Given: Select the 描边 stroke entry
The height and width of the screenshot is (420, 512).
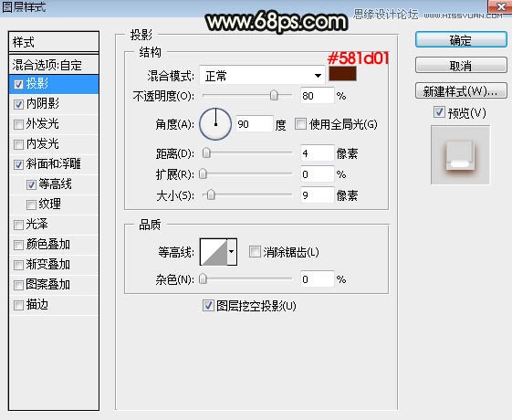Looking at the screenshot, I should 54,305.
